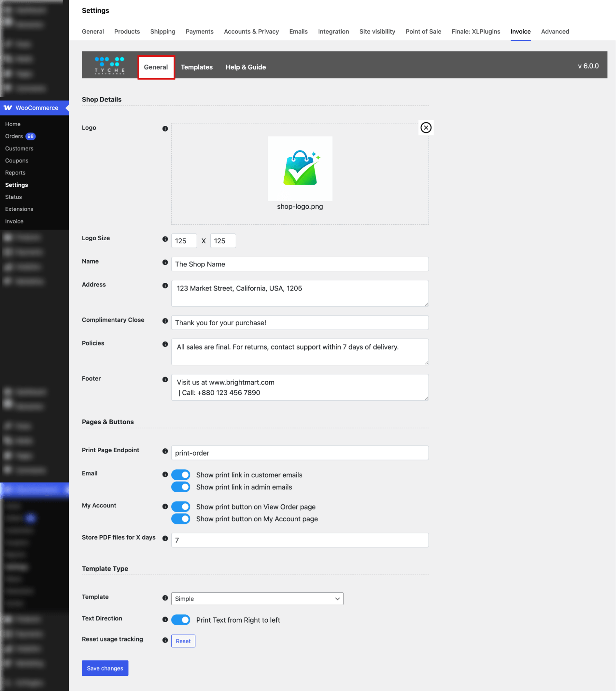
Task: Toggle print button on My Account page
Action: [x=181, y=519]
